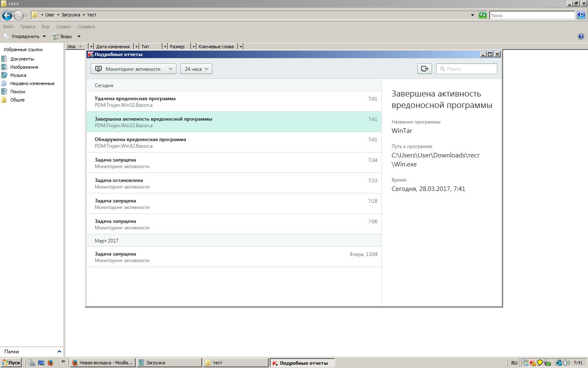Click the explorer Back arrow button
This screenshot has width=588, height=368.
click(x=7, y=16)
